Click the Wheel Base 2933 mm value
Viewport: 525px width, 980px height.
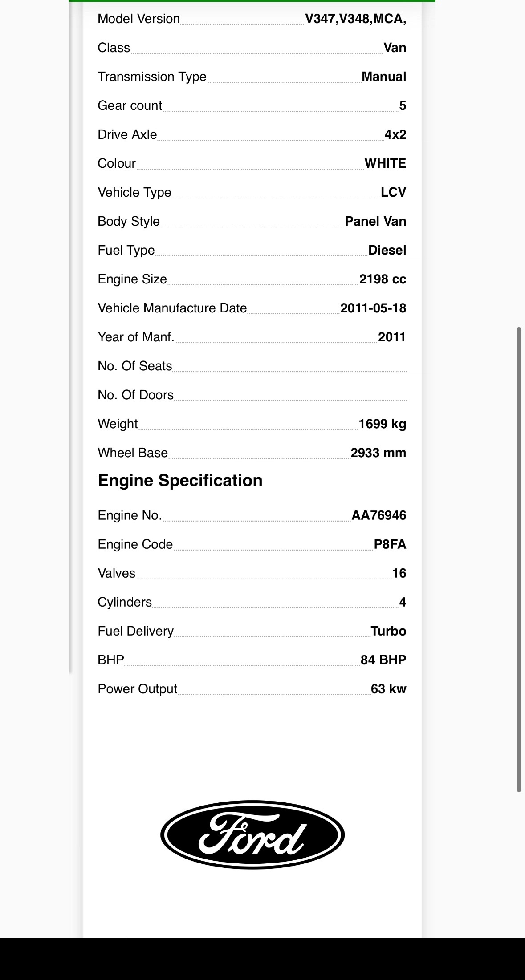pos(378,453)
